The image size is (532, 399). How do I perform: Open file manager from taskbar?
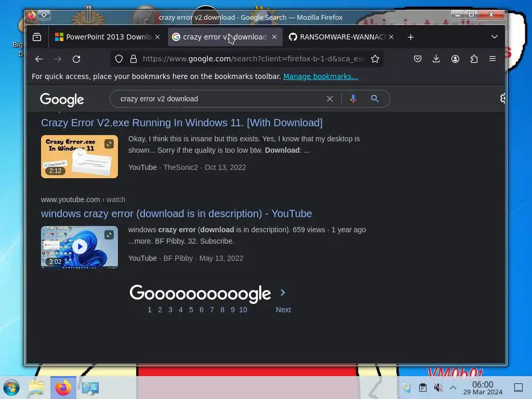click(x=37, y=388)
